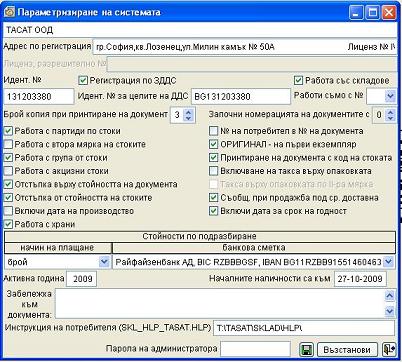Click the registration address field
402x362 pixels.
pos(245,47)
